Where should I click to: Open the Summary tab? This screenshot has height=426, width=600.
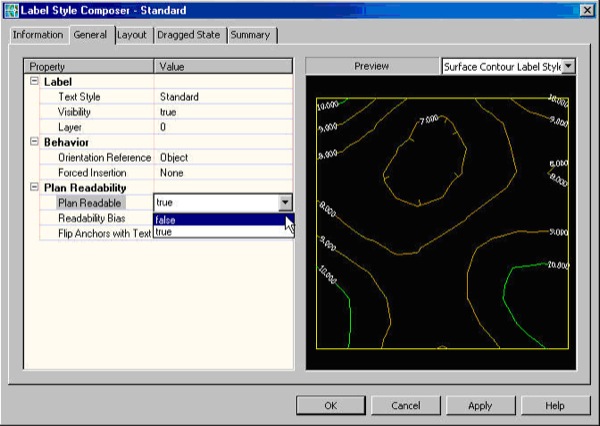point(250,35)
